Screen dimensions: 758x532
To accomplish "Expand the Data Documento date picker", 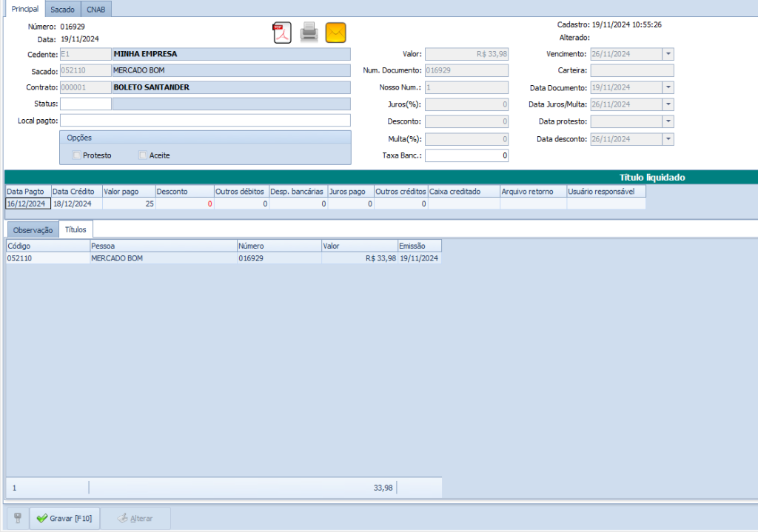I will pyautogui.click(x=668, y=87).
